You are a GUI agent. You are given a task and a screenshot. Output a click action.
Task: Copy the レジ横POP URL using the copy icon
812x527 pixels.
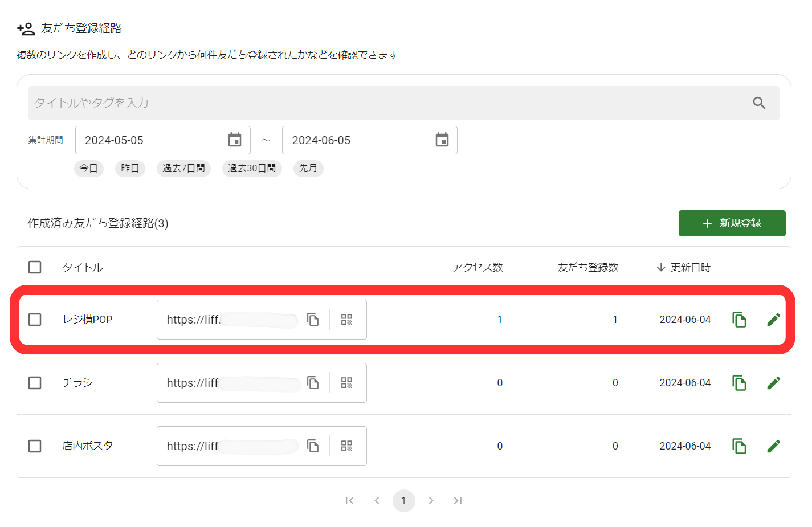[x=313, y=320]
